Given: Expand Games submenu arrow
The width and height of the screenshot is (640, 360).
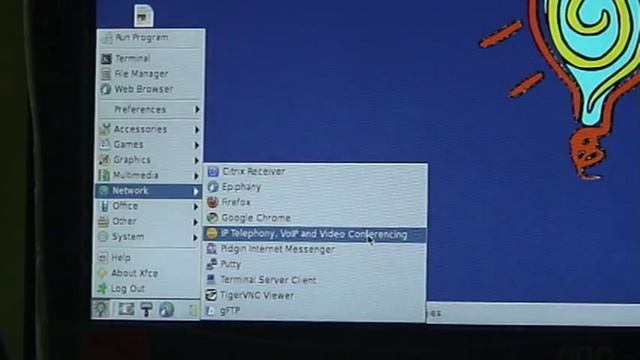Looking at the screenshot, I should (x=197, y=145).
